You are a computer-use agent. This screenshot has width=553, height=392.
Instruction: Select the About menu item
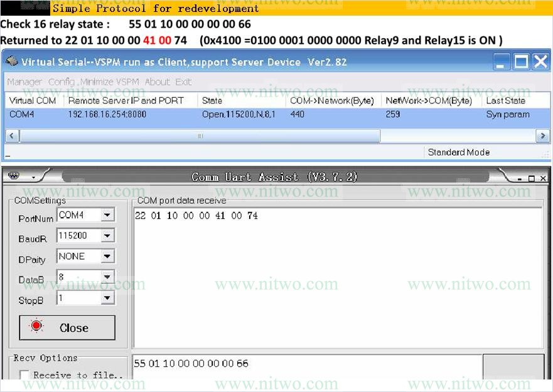pos(157,82)
